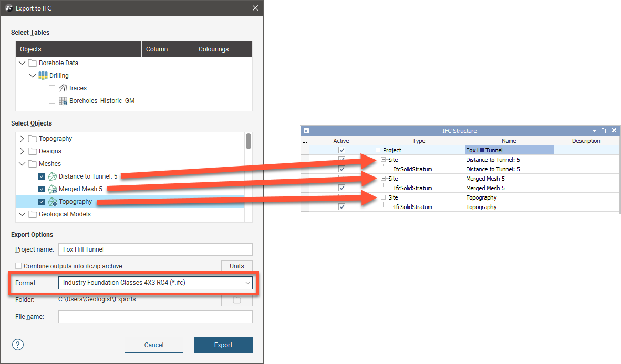Viewport: 621px width, 364px height.
Task: Click the column chooser icon in IFC table
Action: pos(305,141)
